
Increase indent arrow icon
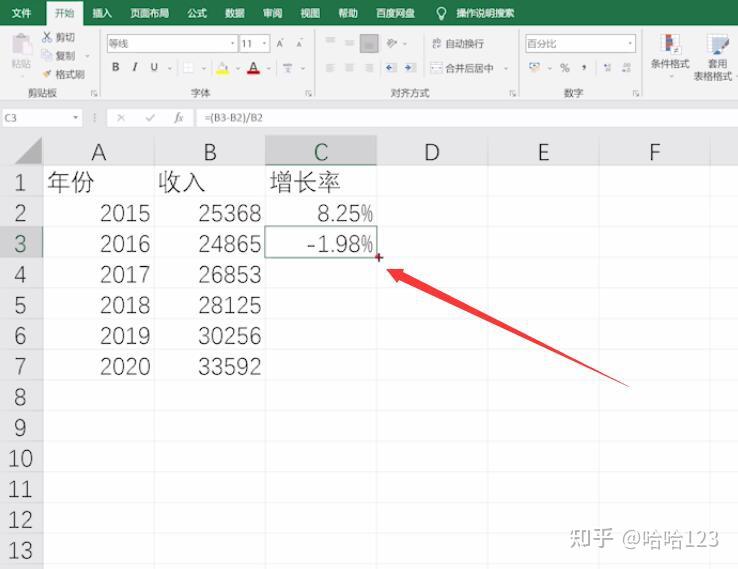(409, 68)
